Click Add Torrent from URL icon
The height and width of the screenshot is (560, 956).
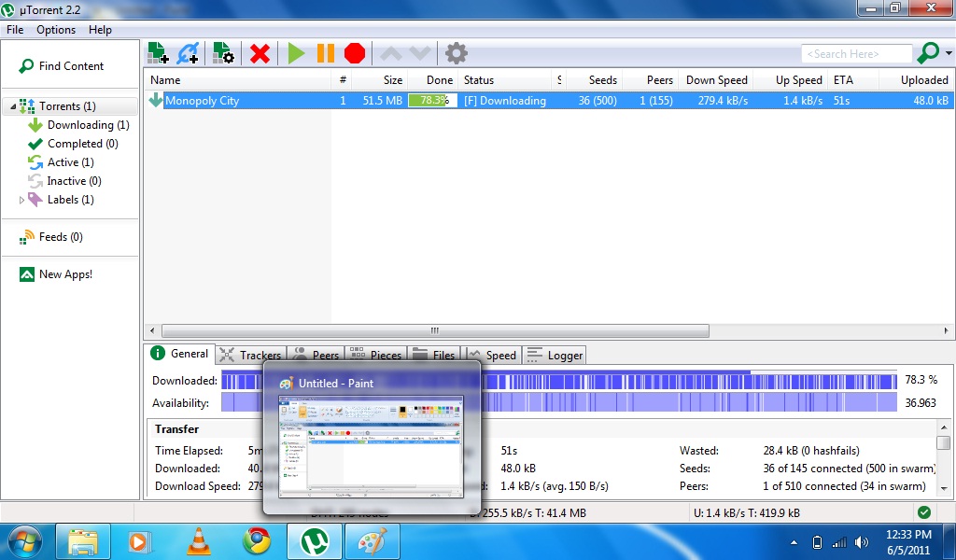(x=188, y=53)
